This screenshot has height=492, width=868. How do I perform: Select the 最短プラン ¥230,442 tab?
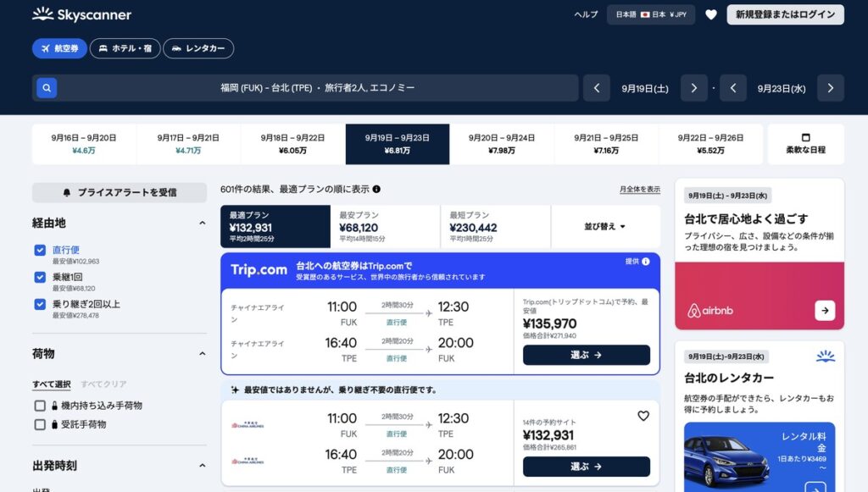tap(495, 227)
